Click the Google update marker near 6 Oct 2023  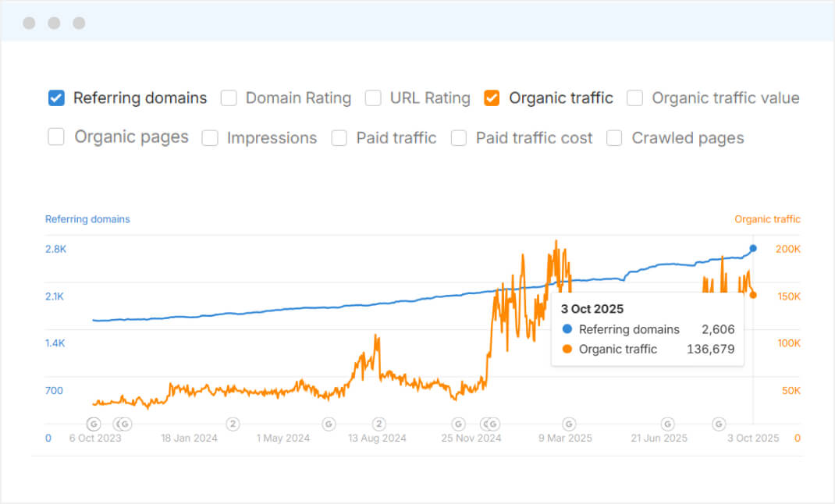pyautogui.click(x=93, y=424)
